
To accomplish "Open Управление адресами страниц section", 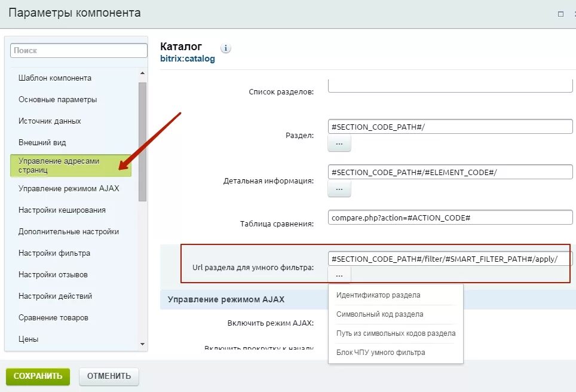I will 71,166.
